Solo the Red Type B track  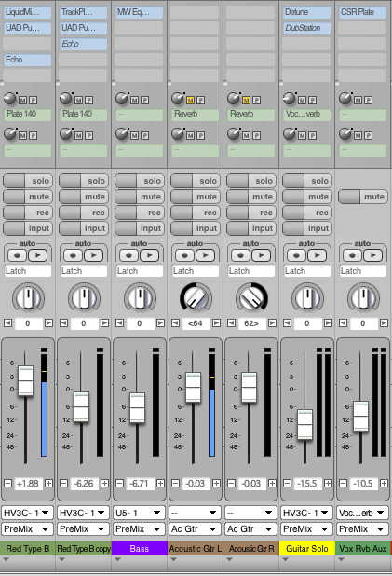click(x=28, y=181)
